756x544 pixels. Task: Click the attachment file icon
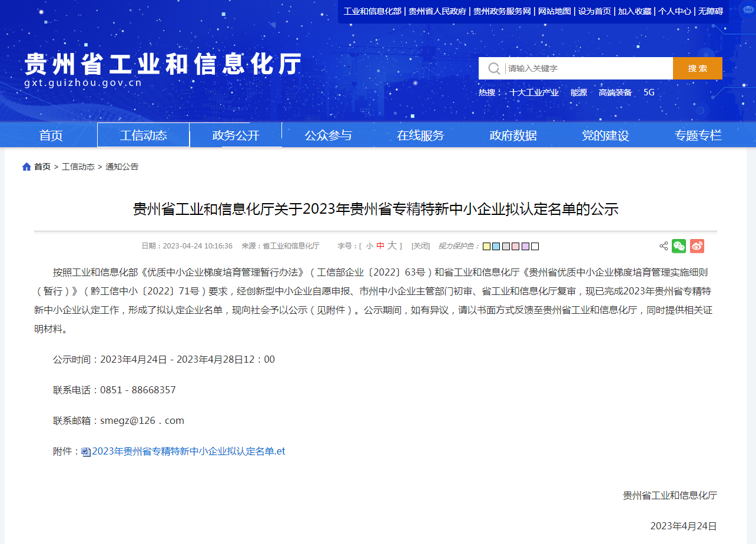[86, 452]
